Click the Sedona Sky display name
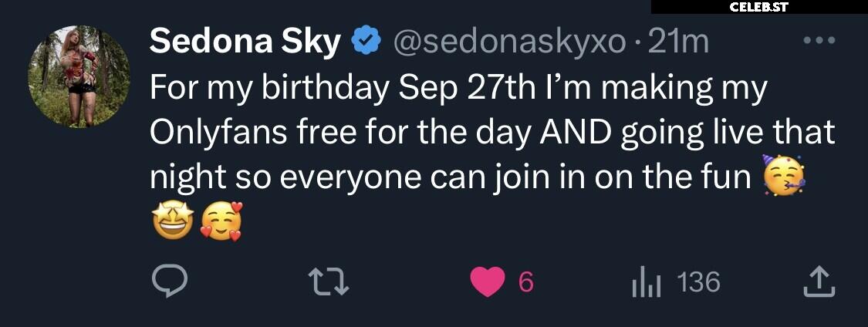Screen dimensions: 868x327 245,42
